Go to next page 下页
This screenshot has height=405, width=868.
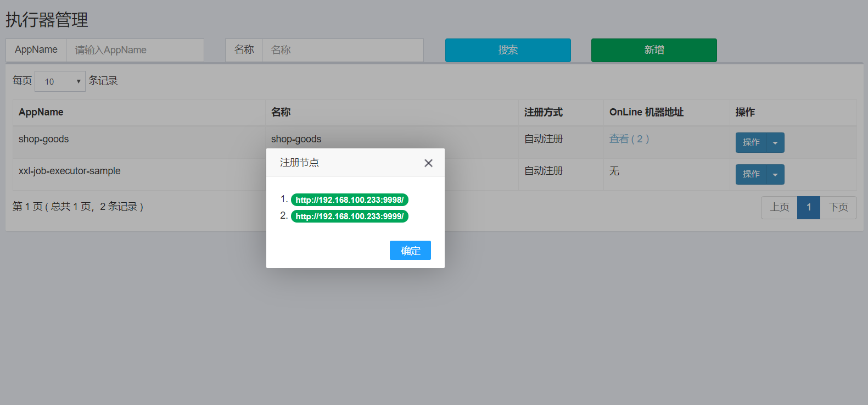(838, 207)
